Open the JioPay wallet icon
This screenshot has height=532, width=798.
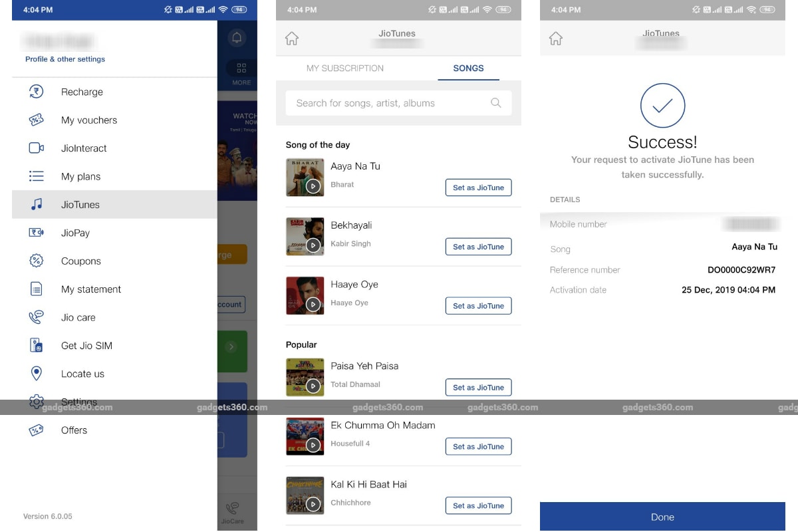tap(36, 233)
